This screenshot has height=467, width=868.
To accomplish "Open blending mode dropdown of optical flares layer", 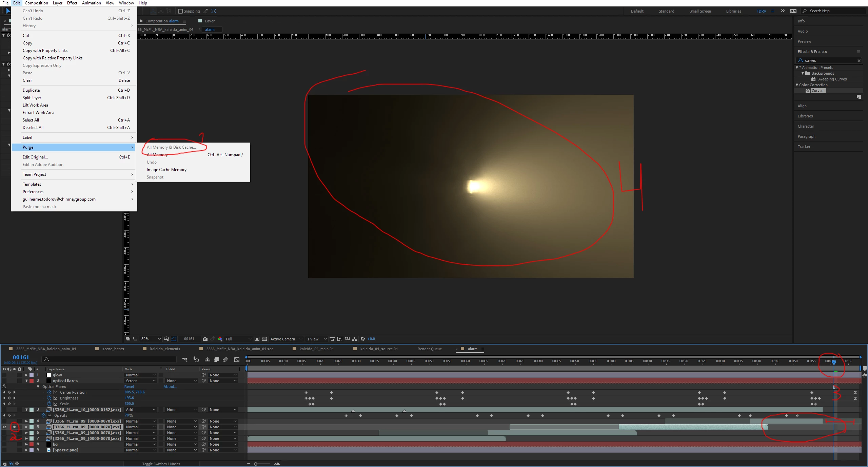I will (x=140, y=381).
